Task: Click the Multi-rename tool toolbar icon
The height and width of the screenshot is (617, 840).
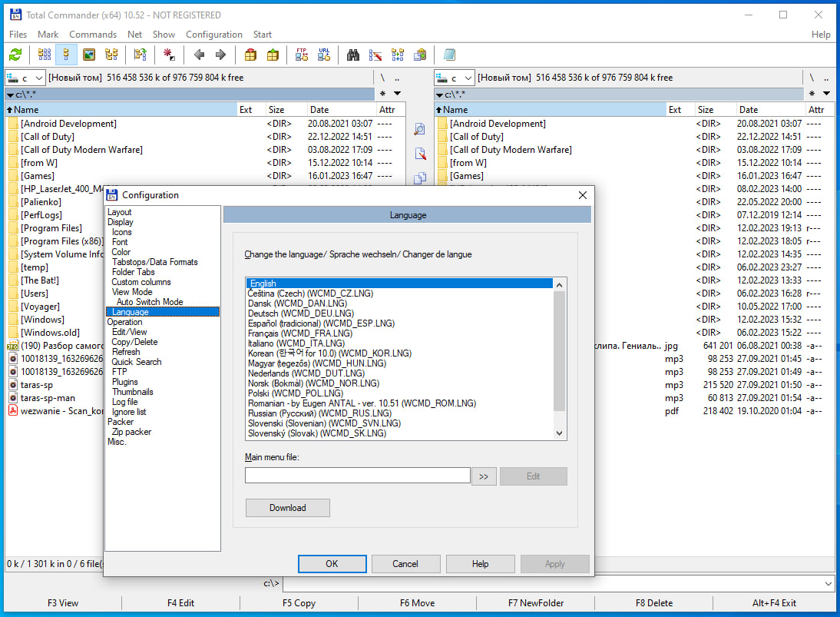Action: click(375, 55)
